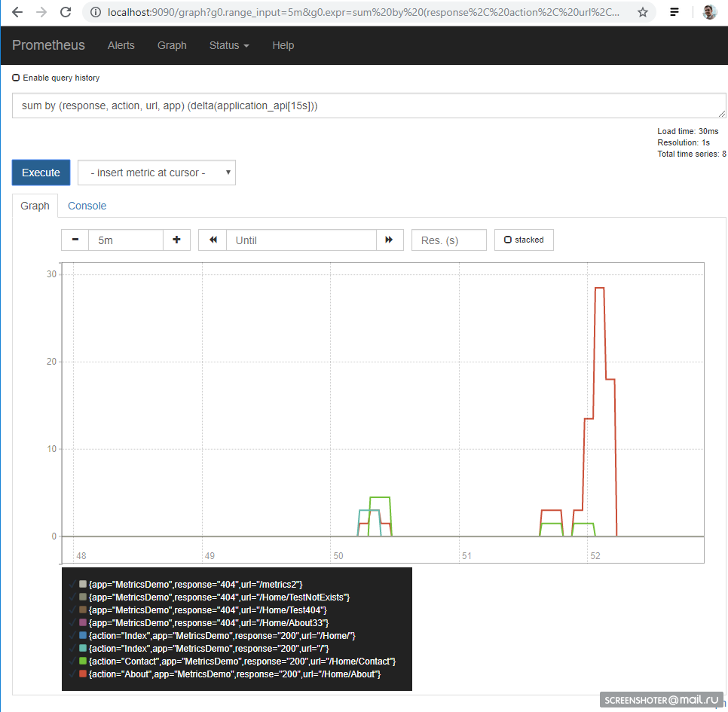
Task: Enable query history checkbox
Action: [x=16, y=78]
